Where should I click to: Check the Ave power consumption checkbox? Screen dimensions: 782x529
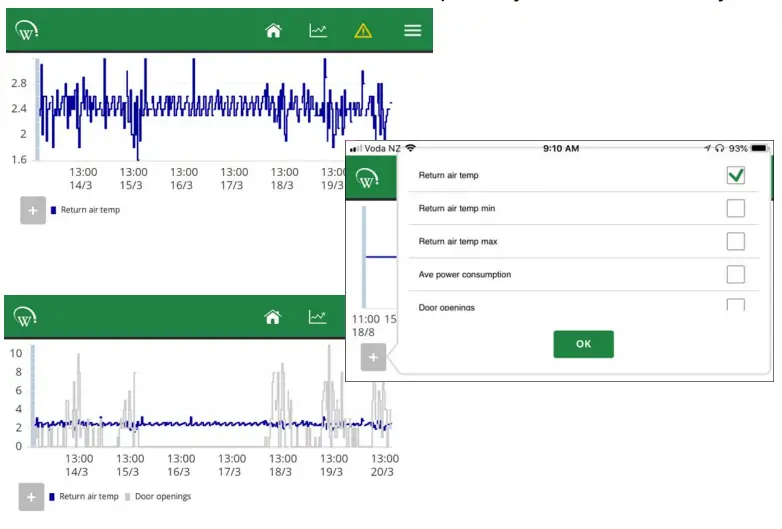pyautogui.click(x=736, y=274)
